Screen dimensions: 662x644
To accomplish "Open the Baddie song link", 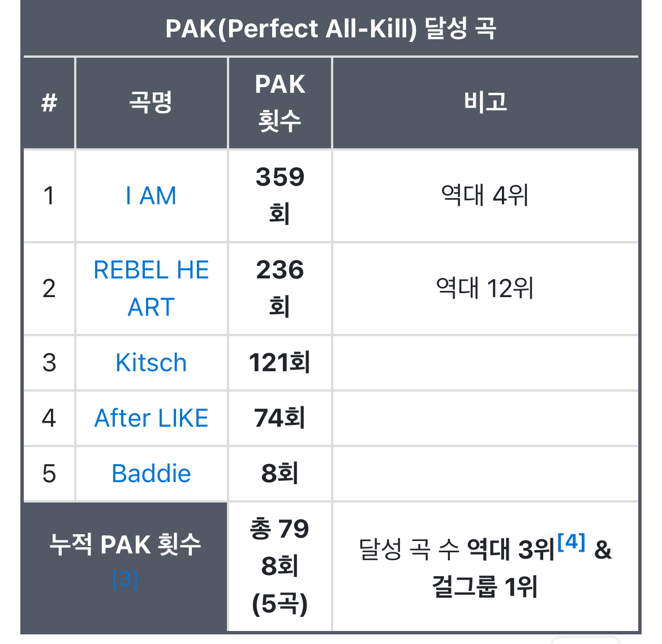I will [x=151, y=474].
